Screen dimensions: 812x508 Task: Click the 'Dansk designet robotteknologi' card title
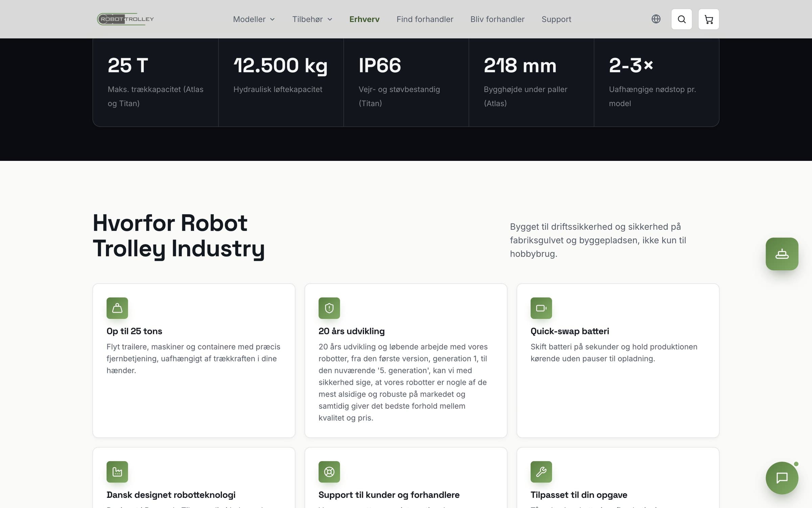coord(171,495)
